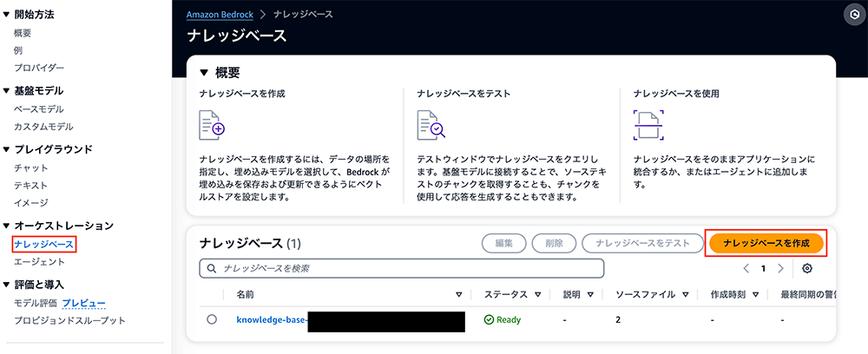Open 概要 in the sidebar
This screenshot has width=868, height=354.
pyautogui.click(x=23, y=33)
